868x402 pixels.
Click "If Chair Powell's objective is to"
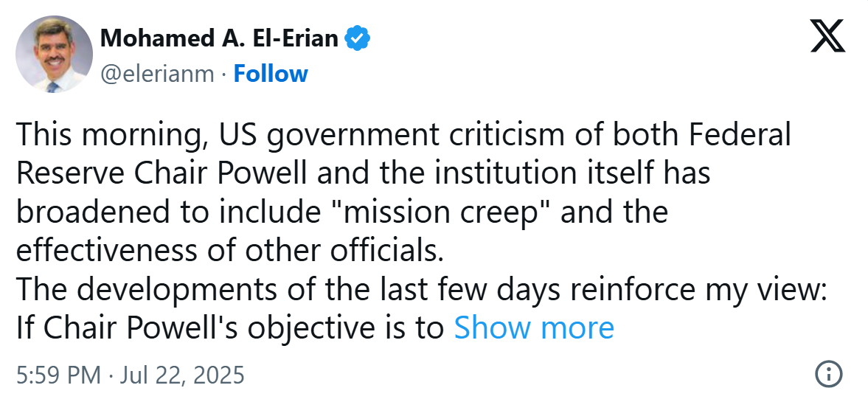tap(229, 328)
